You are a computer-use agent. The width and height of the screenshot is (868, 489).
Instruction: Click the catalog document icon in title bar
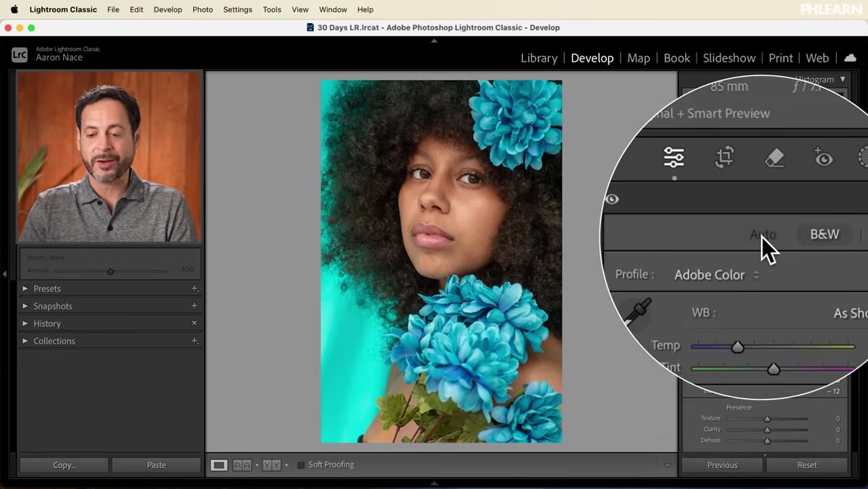pyautogui.click(x=310, y=27)
